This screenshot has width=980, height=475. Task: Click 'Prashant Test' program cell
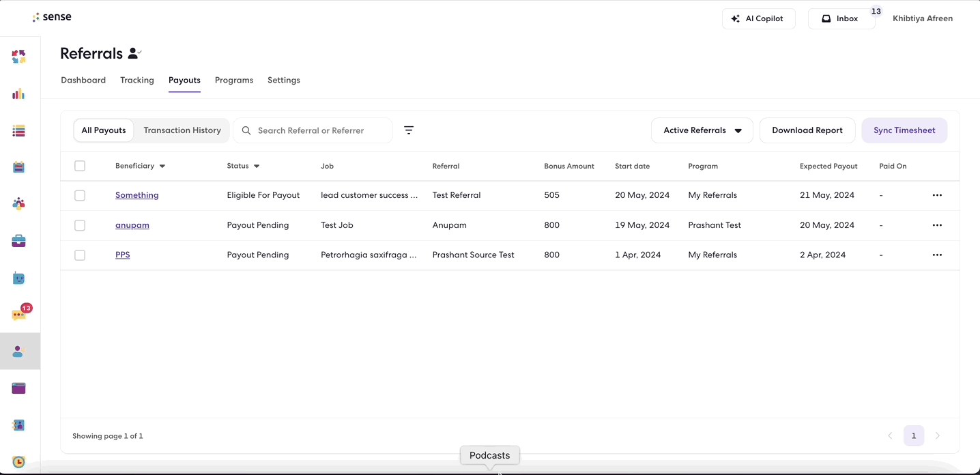coord(715,225)
